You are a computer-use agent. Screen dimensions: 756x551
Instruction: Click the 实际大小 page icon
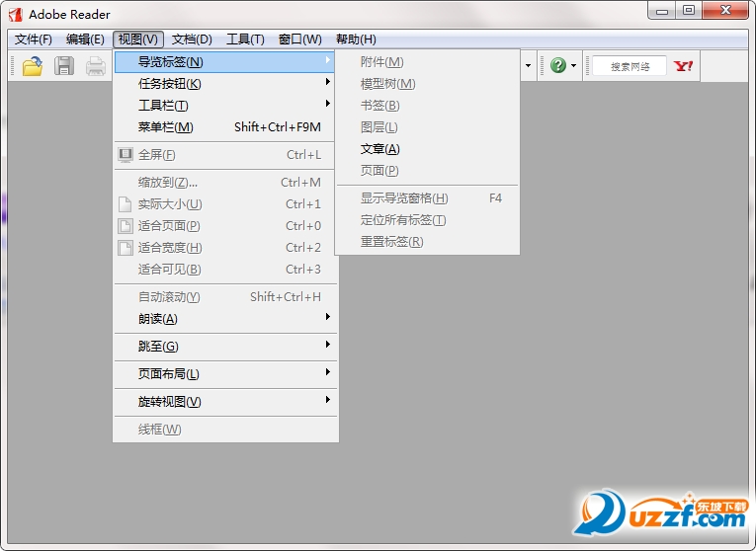click(126, 204)
